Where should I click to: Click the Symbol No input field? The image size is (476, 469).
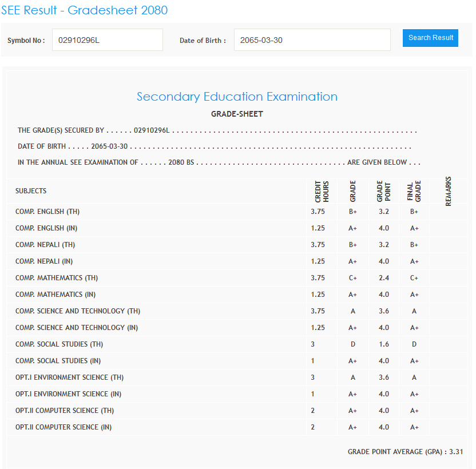[107, 40]
